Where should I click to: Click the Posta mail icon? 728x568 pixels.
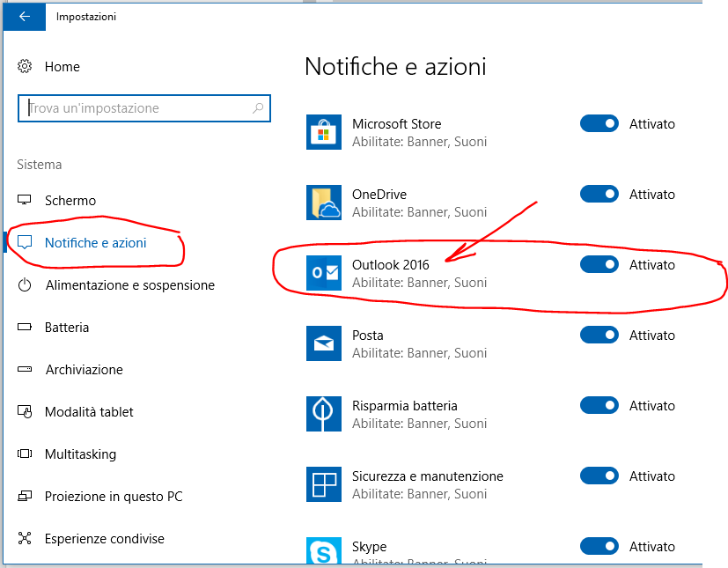click(323, 343)
